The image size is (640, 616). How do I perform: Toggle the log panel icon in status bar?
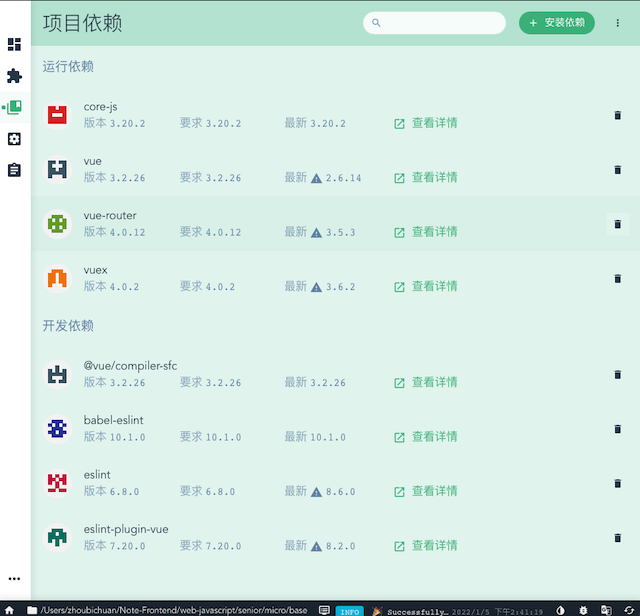[324, 610]
